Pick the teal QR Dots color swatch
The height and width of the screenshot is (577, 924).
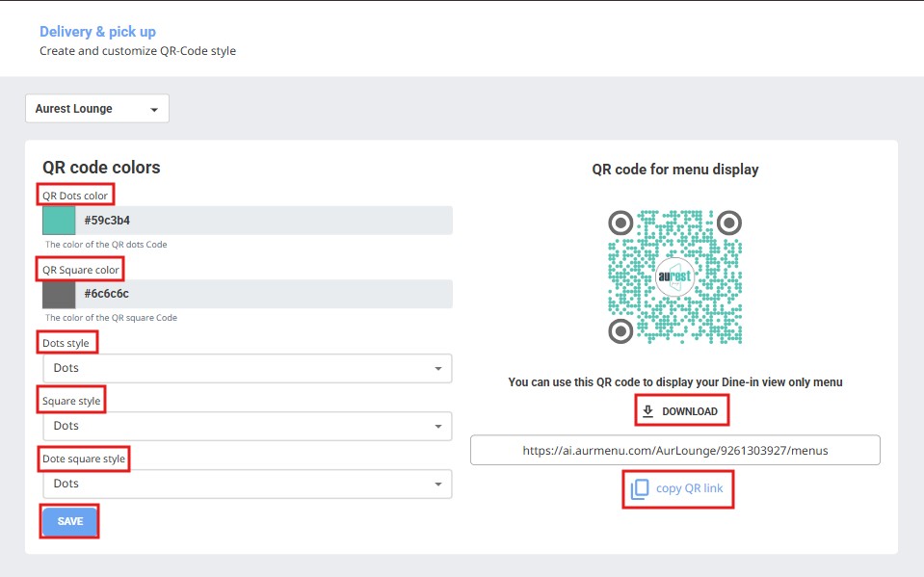click(x=59, y=221)
